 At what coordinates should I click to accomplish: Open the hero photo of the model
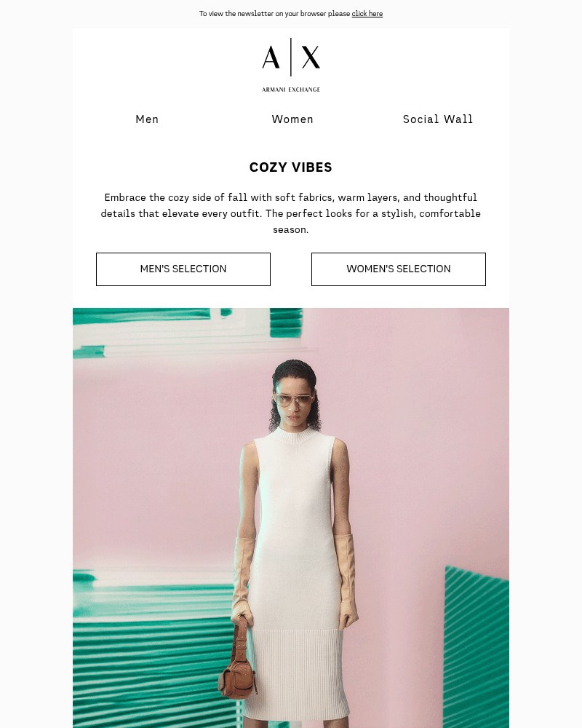click(x=291, y=518)
